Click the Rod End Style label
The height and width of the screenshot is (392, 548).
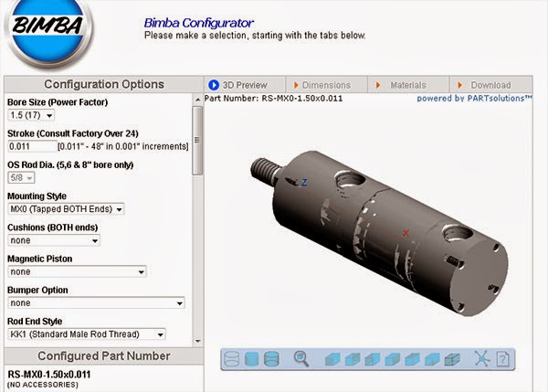tap(35, 322)
